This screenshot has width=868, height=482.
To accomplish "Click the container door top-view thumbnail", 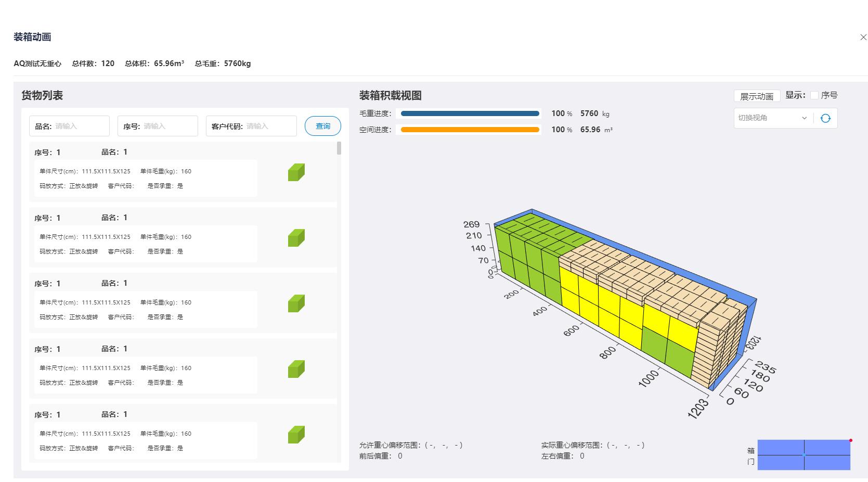I will tap(804, 455).
